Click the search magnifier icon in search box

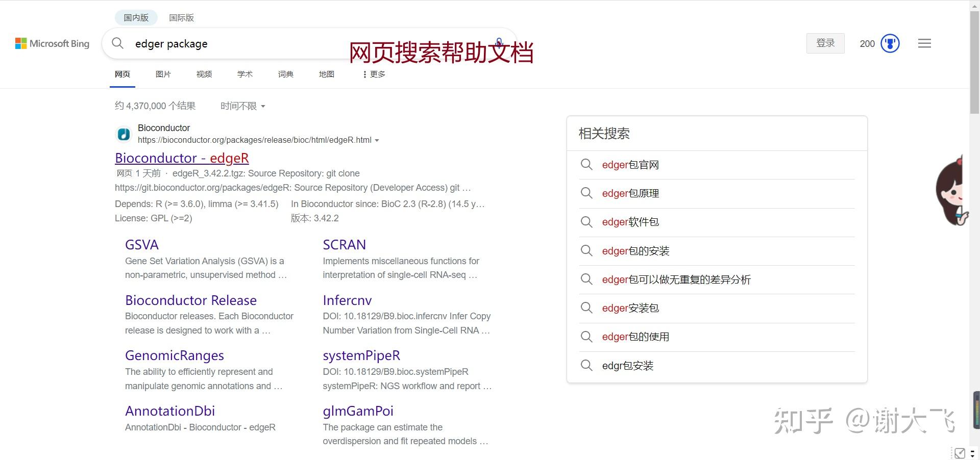coord(117,43)
